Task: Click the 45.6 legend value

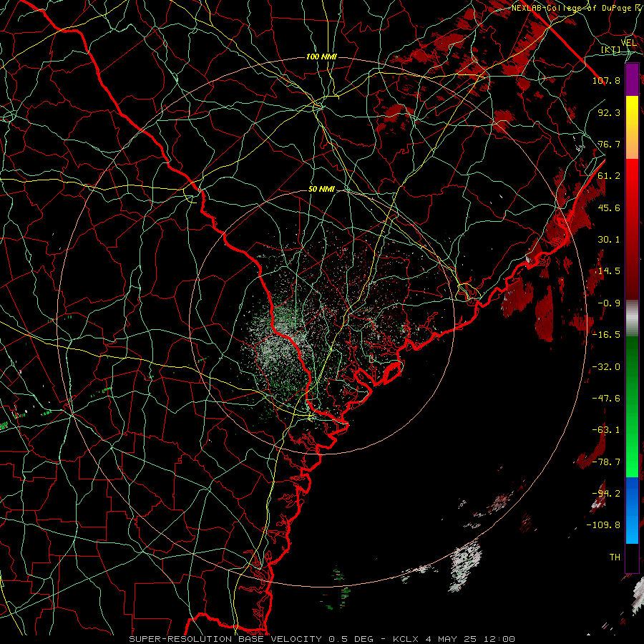Action: coord(609,208)
